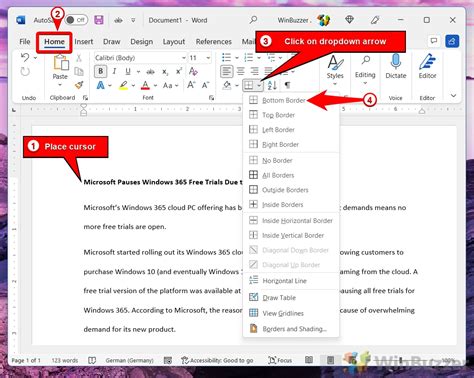Click the Dictate microphone button
Screen dimensions: 474x378
pyautogui.click(x=396, y=67)
